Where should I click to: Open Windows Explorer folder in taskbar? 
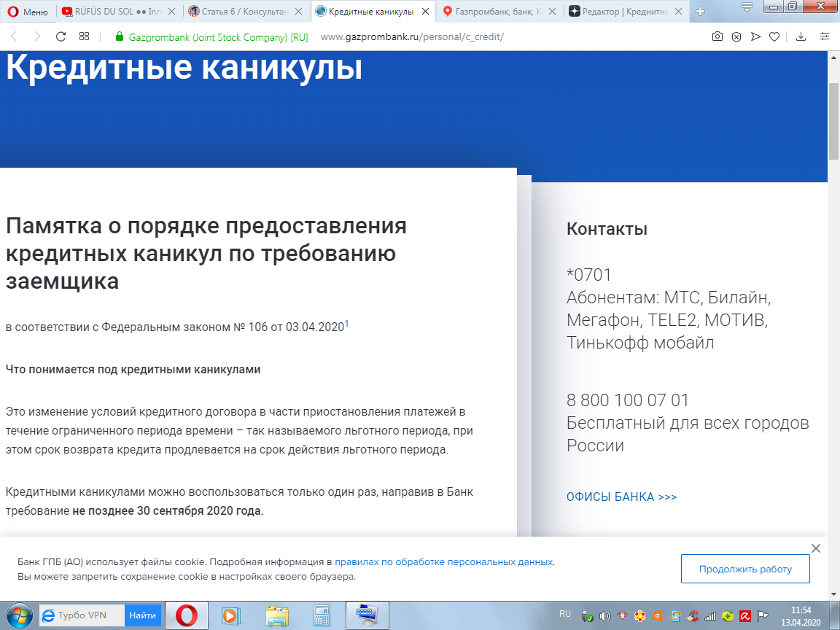point(277,615)
